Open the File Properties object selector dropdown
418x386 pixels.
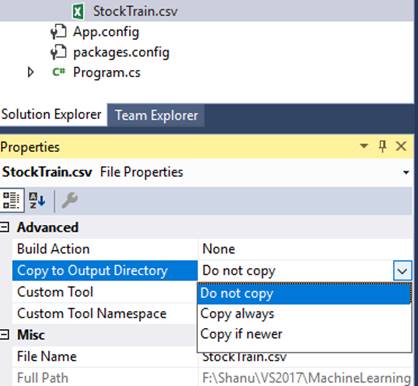point(406,172)
